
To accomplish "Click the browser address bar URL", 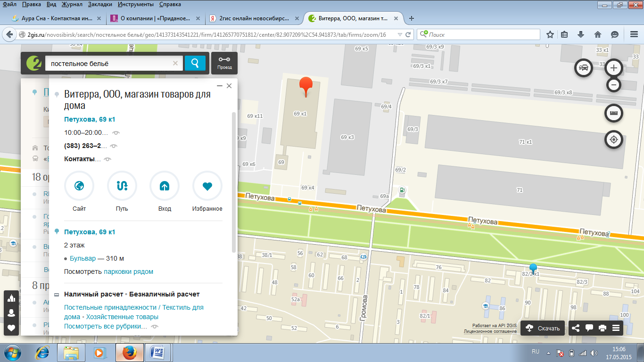I will (x=206, y=34).
